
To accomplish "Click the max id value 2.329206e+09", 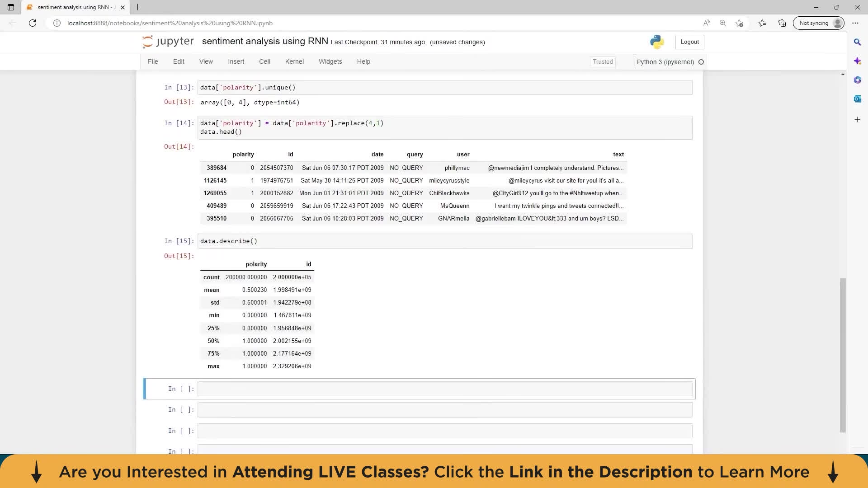I will [292, 366].
